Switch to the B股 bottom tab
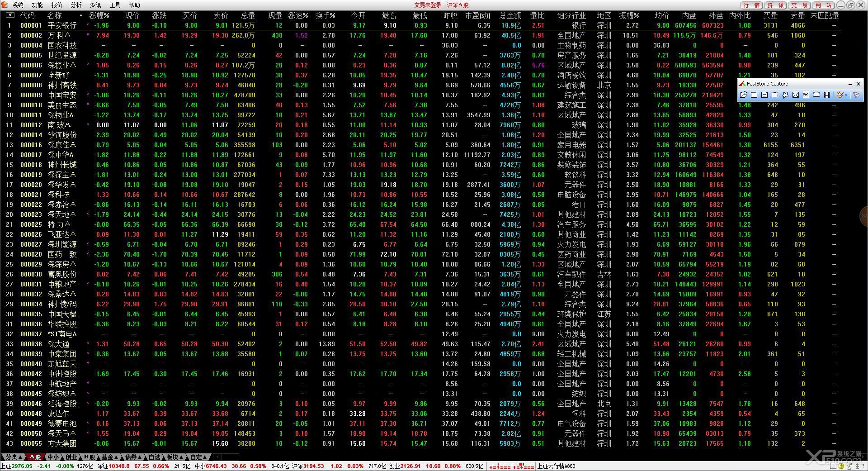Viewport: 868px width, 471px height. point(89,457)
